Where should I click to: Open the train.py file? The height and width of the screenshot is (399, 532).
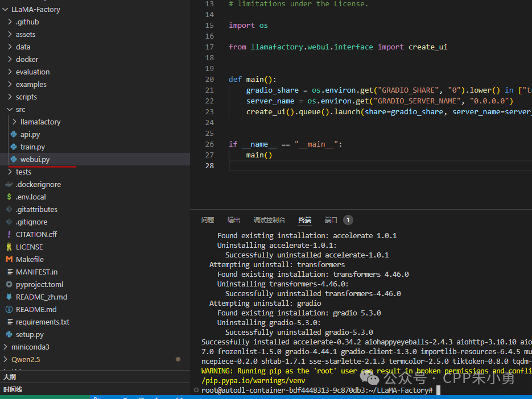[x=32, y=147]
